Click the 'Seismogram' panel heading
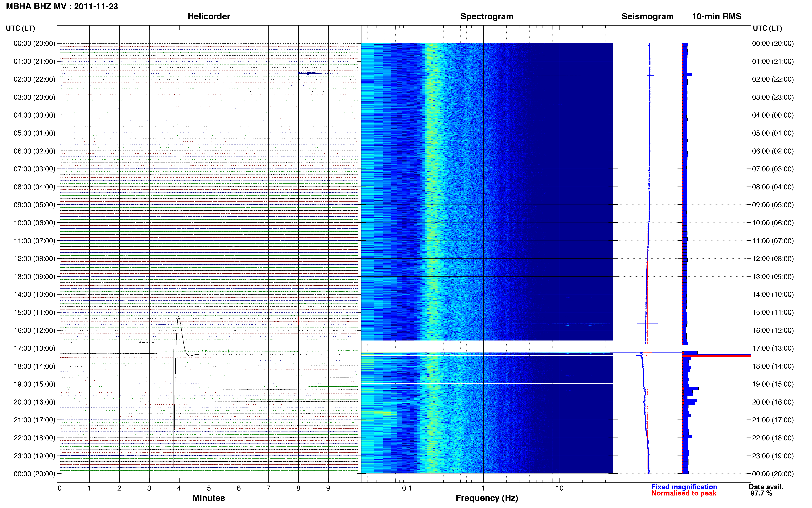 click(x=648, y=16)
